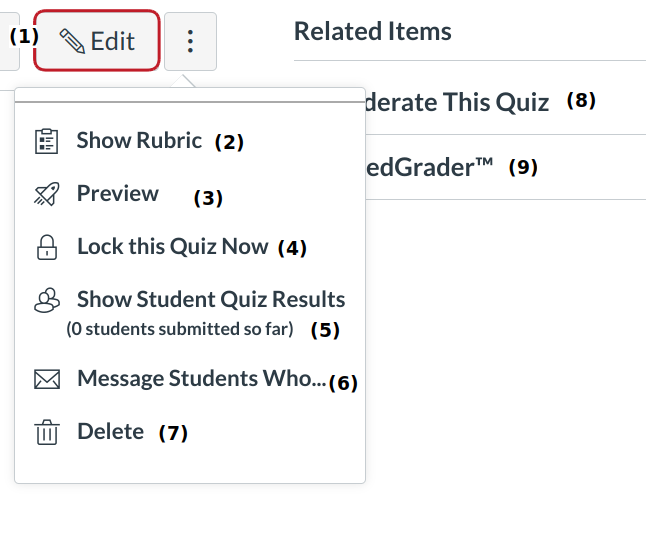Image resolution: width=646 pixels, height=536 pixels.
Task: Click the padlock icon for locking the quiz
Action: (x=46, y=247)
